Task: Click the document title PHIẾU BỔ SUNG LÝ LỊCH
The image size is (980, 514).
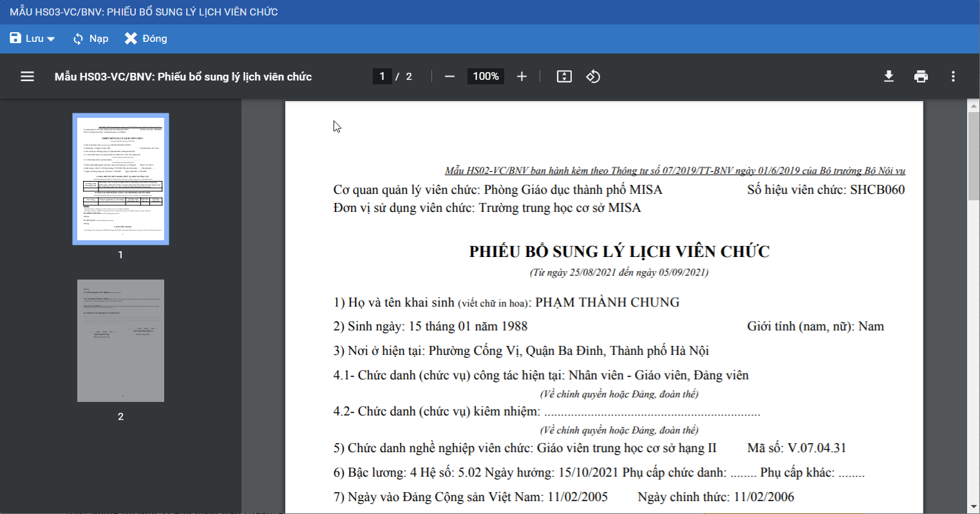Action: (619, 251)
